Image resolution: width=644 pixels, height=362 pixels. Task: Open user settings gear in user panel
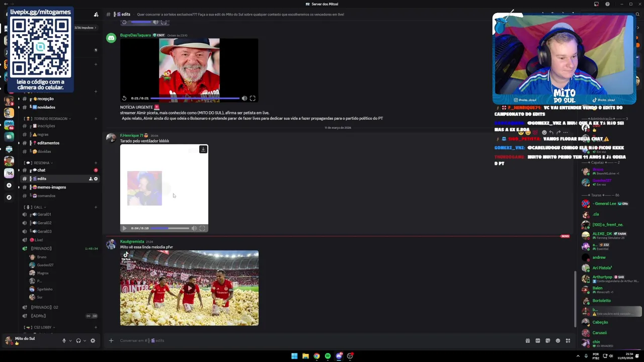(93, 341)
